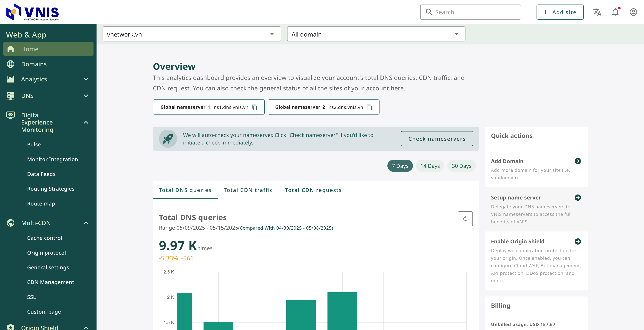Select the 30 Days range
Image resolution: width=644 pixels, height=330 pixels.
[461, 166]
